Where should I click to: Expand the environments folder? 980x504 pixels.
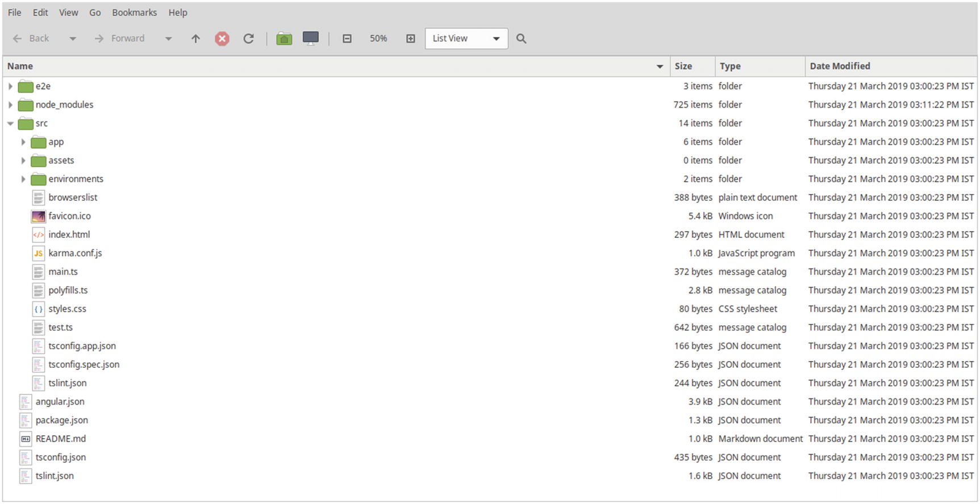23,179
